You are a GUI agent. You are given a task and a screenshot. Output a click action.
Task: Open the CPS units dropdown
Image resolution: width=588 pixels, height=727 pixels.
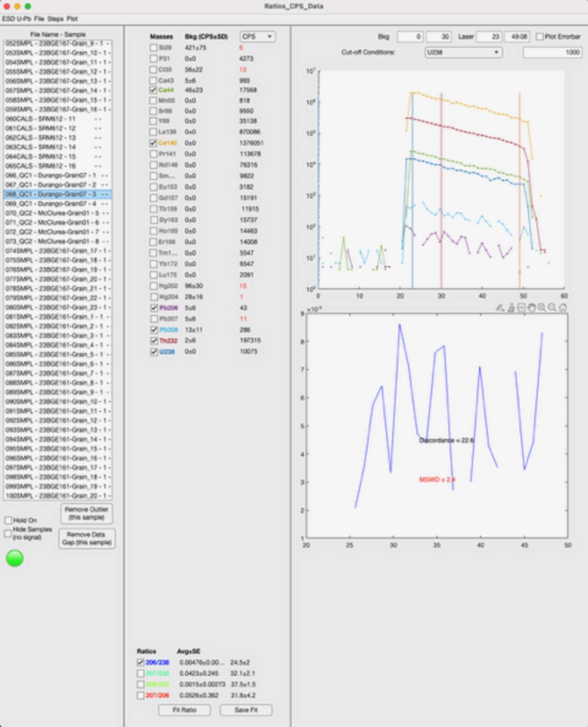[257, 36]
